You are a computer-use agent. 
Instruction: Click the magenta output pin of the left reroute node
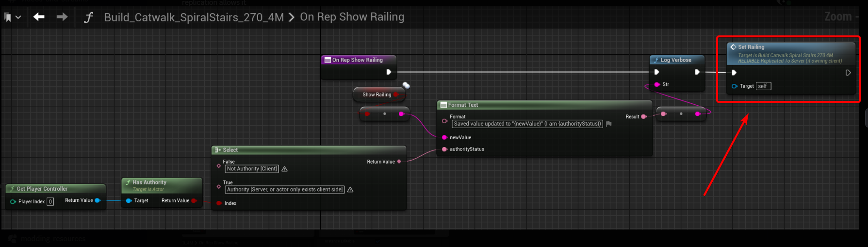(401, 114)
